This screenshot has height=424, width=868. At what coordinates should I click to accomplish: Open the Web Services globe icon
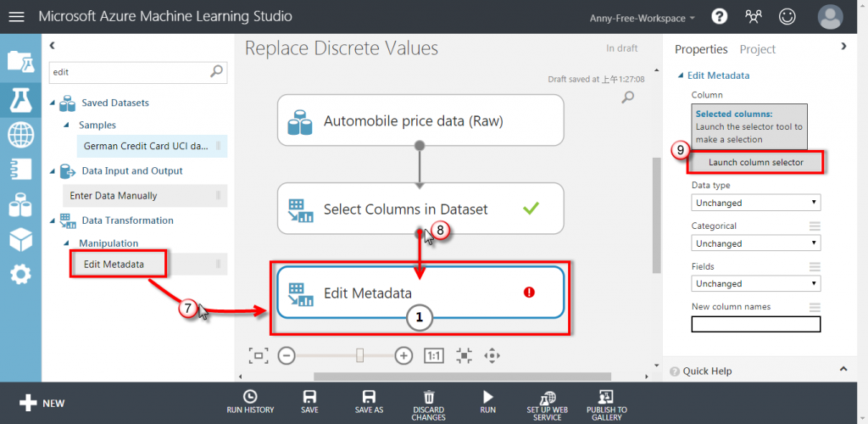[20, 135]
